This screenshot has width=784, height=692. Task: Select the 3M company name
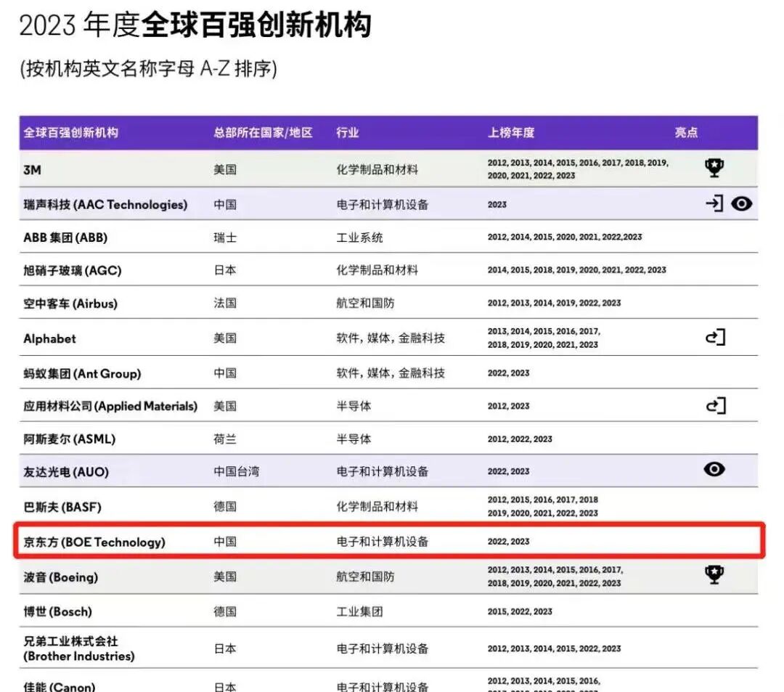click(x=32, y=170)
